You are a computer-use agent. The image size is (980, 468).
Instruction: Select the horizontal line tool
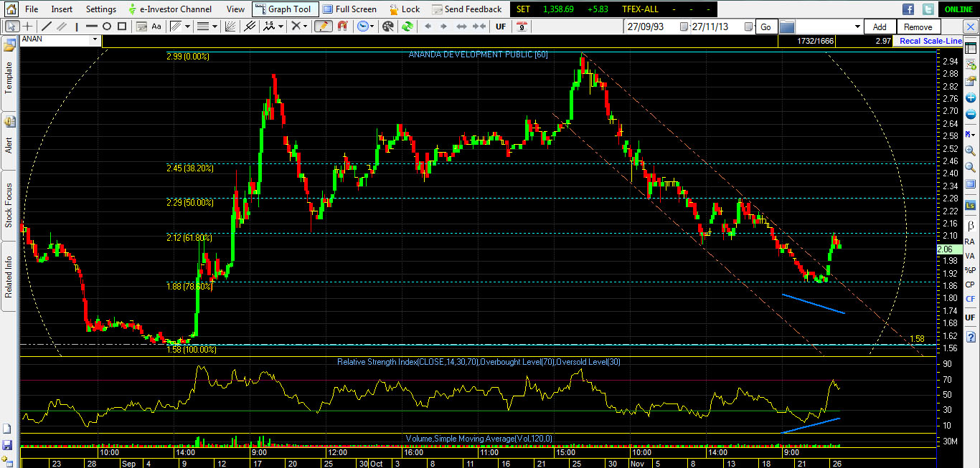point(91,27)
